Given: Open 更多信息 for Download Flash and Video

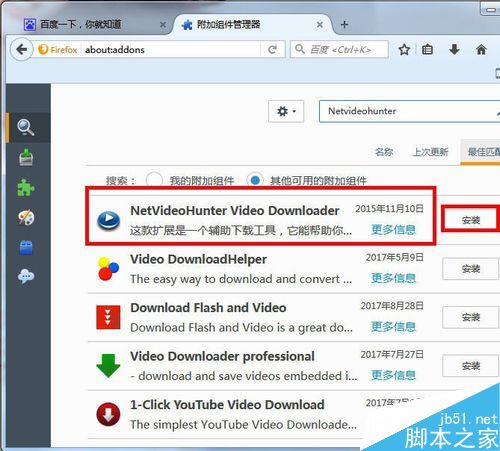Looking at the screenshot, I should 393,327.
